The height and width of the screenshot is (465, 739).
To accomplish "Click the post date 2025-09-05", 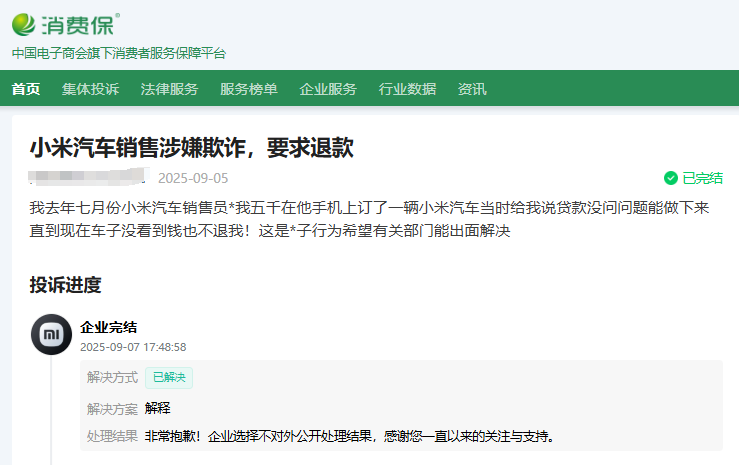I will point(193,178).
